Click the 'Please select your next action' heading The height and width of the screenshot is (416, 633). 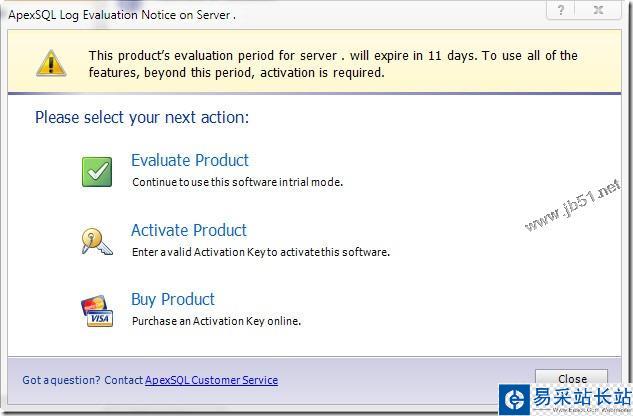pyautogui.click(x=142, y=118)
